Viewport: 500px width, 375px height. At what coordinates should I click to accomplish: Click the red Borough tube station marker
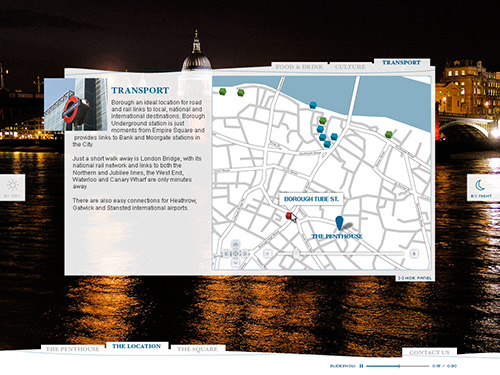pos(289,216)
